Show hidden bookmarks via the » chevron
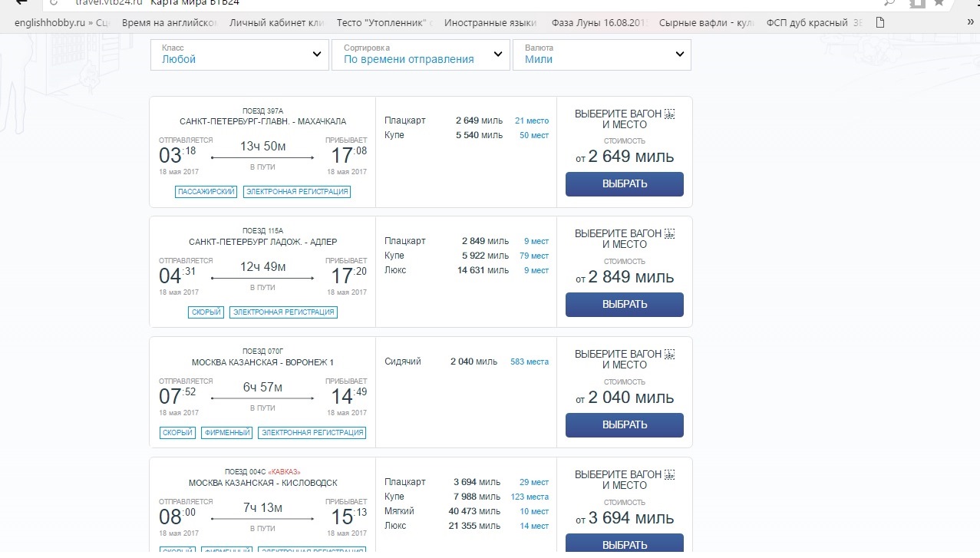Viewport: 980px width, 558px height. (x=970, y=22)
